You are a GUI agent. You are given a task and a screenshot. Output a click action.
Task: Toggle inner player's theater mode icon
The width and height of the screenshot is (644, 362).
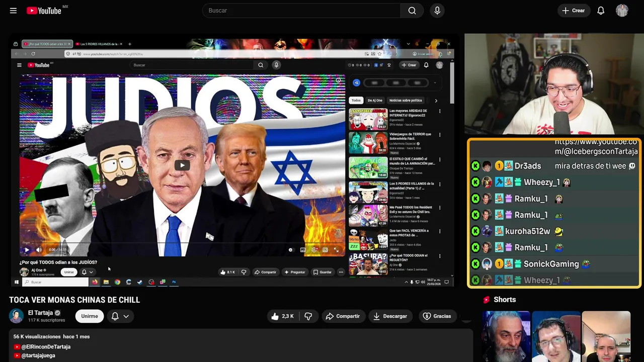coord(325,250)
